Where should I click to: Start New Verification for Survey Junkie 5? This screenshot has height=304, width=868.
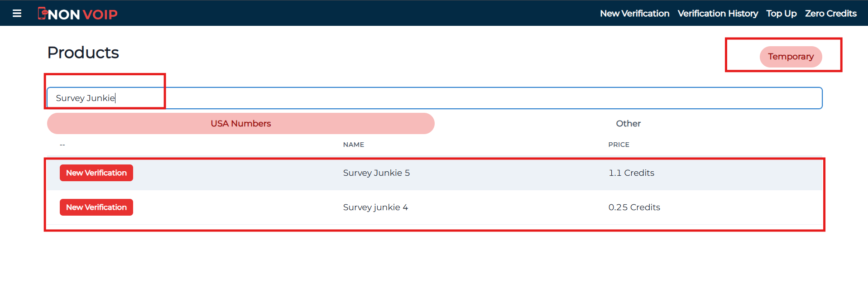click(96, 173)
